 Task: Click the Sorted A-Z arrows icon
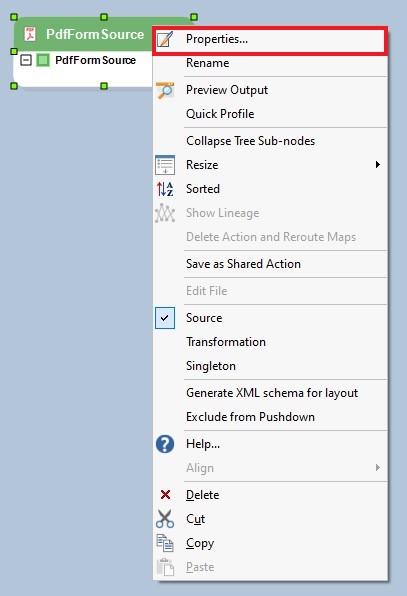tap(165, 189)
